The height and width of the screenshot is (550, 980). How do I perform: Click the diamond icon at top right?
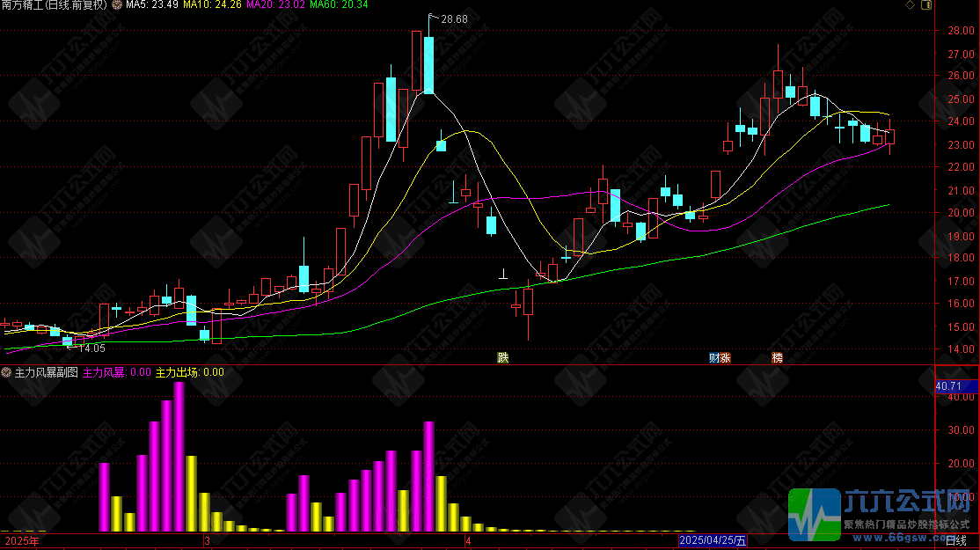click(909, 5)
